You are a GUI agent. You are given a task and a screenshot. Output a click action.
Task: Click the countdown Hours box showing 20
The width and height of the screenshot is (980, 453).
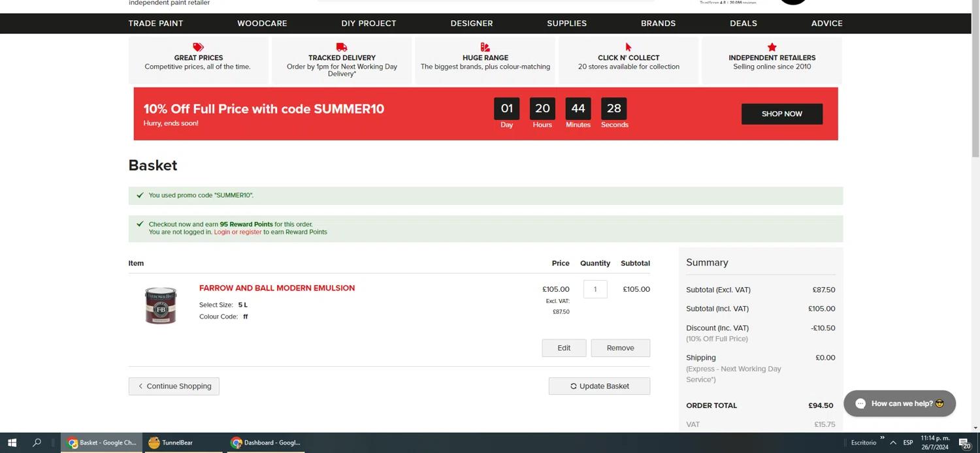[542, 108]
